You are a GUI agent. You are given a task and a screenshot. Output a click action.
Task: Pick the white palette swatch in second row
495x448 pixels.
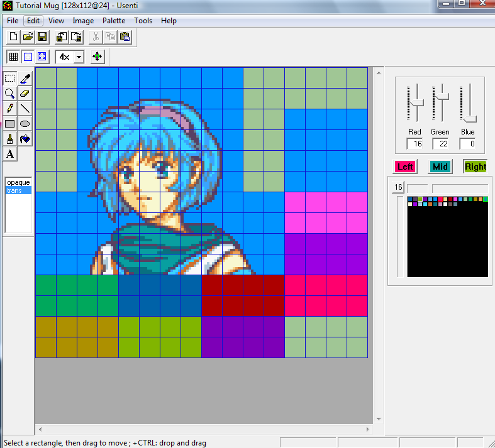click(x=445, y=204)
